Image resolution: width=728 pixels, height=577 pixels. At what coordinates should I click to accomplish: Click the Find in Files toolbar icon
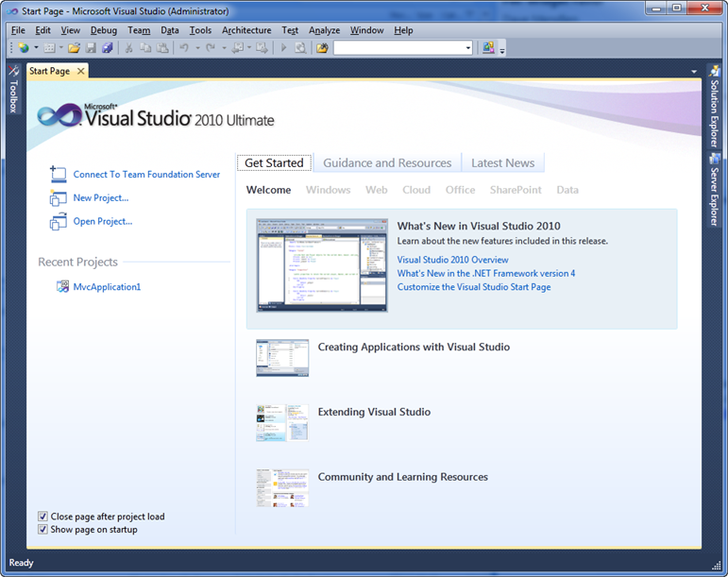click(300, 47)
